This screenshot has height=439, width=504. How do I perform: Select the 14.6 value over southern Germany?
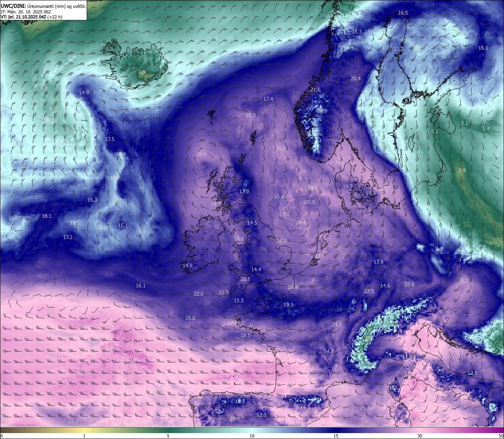click(x=385, y=286)
